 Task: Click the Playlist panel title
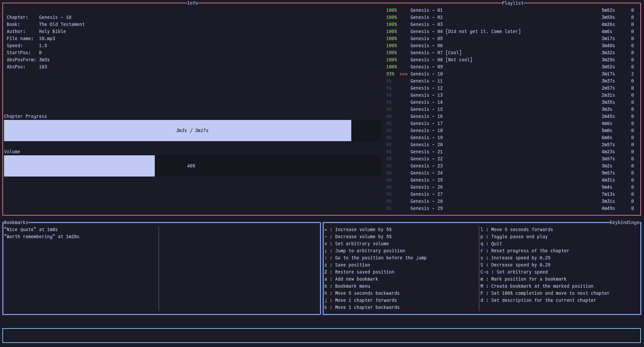click(512, 3)
